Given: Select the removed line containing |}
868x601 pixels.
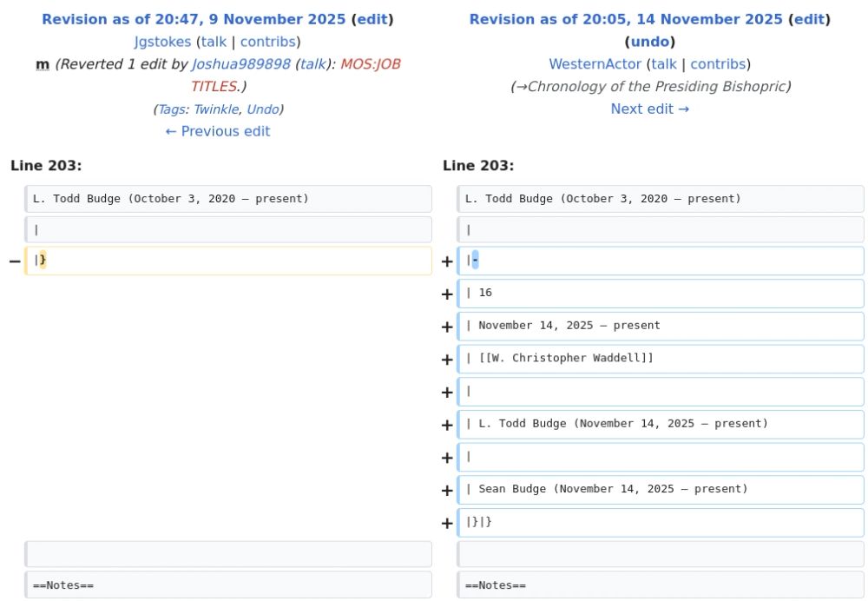Looking at the screenshot, I should (x=228, y=260).
